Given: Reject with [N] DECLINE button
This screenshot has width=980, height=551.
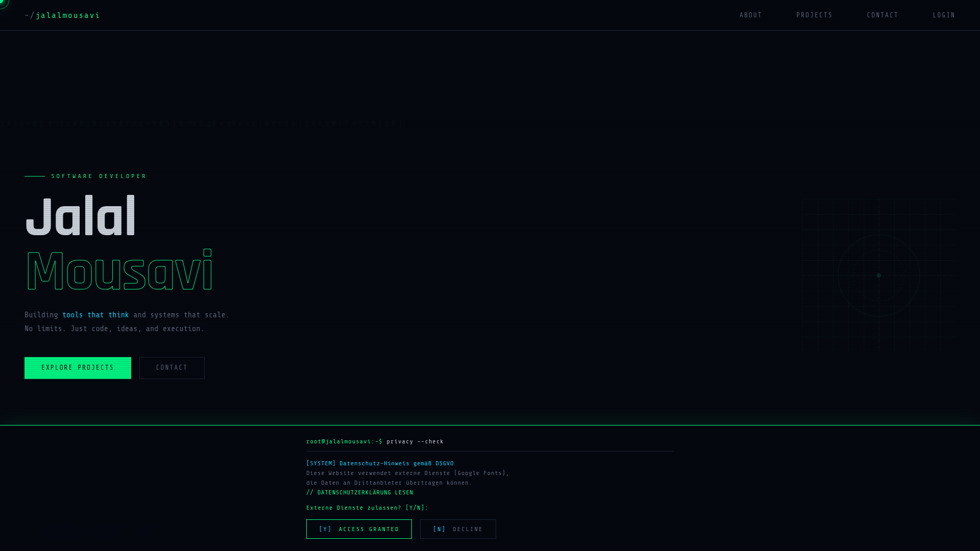Looking at the screenshot, I should pos(458,529).
